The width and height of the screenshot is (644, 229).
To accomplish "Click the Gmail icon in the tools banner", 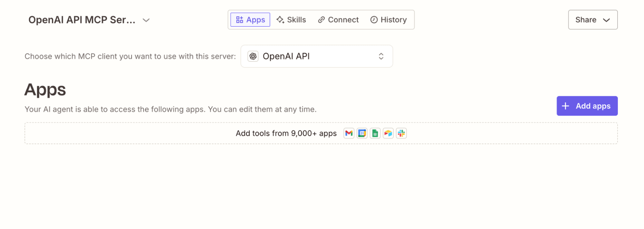I will (x=349, y=133).
